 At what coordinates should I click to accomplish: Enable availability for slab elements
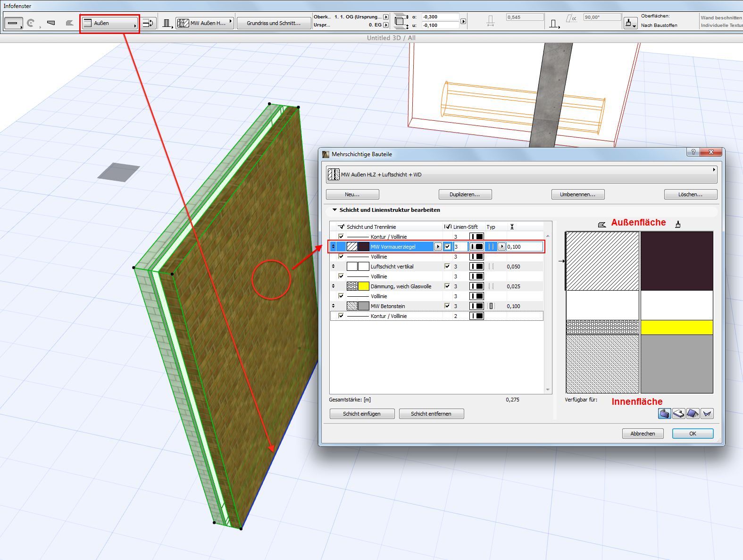678,414
